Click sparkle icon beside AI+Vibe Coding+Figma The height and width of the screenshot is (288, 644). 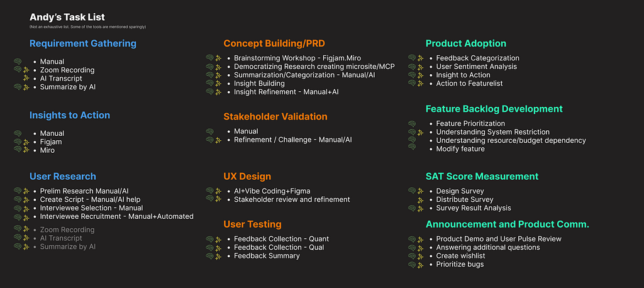tap(218, 191)
